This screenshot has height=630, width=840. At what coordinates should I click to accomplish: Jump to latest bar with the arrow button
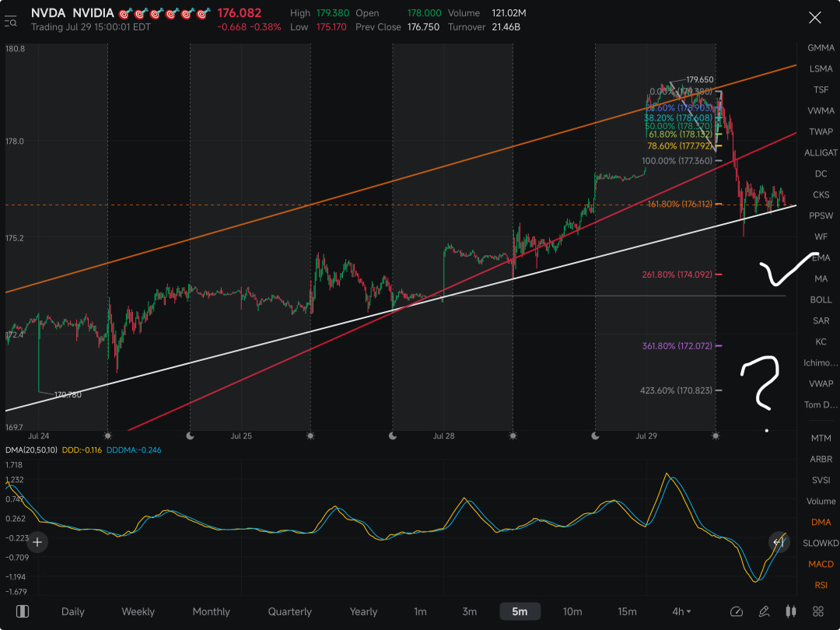tap(779, 542)
